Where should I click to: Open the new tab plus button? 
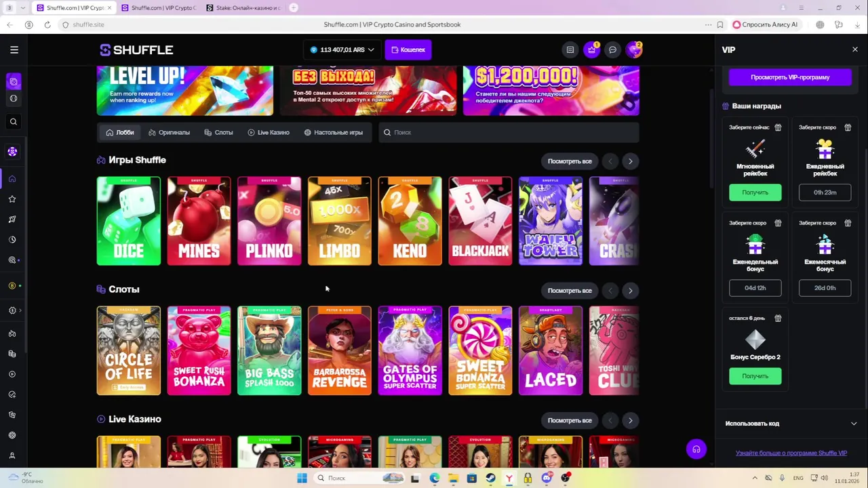pyautogui.click(x=293, y=7)
